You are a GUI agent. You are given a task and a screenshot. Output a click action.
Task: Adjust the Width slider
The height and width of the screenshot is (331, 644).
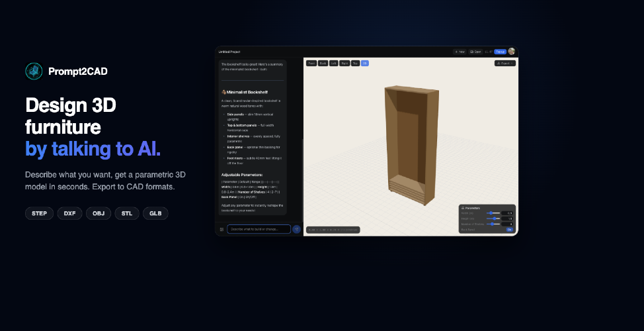coord(493,213)
